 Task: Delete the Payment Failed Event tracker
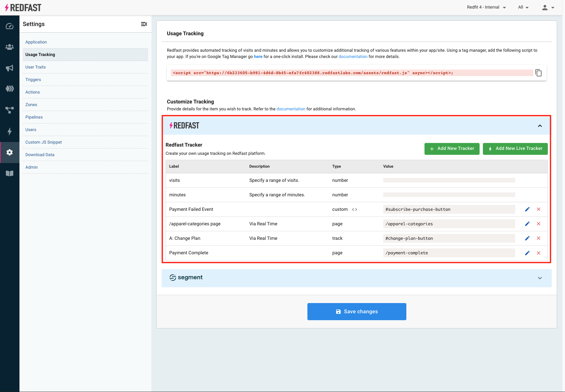[539, 209]
